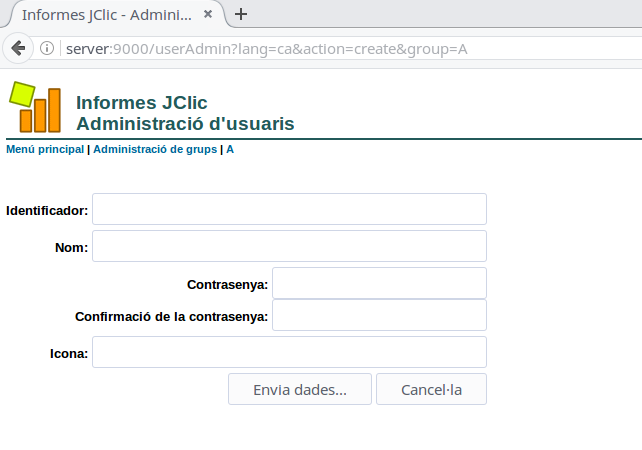Click into the Identificador text field
This screenshot has height=450, width=642.
click(x=289, y=209)
